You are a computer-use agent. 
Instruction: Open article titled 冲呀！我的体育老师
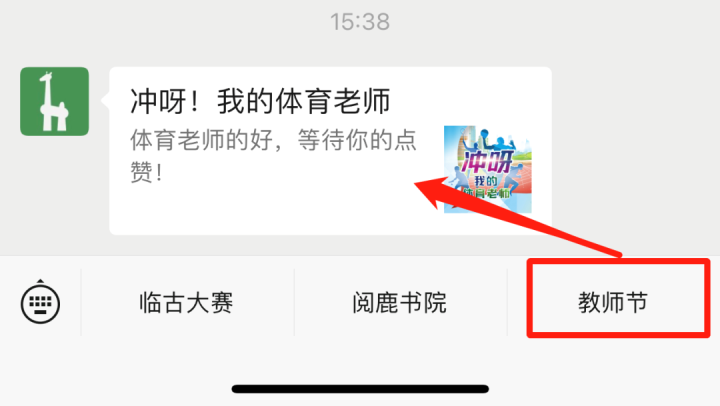260,101
